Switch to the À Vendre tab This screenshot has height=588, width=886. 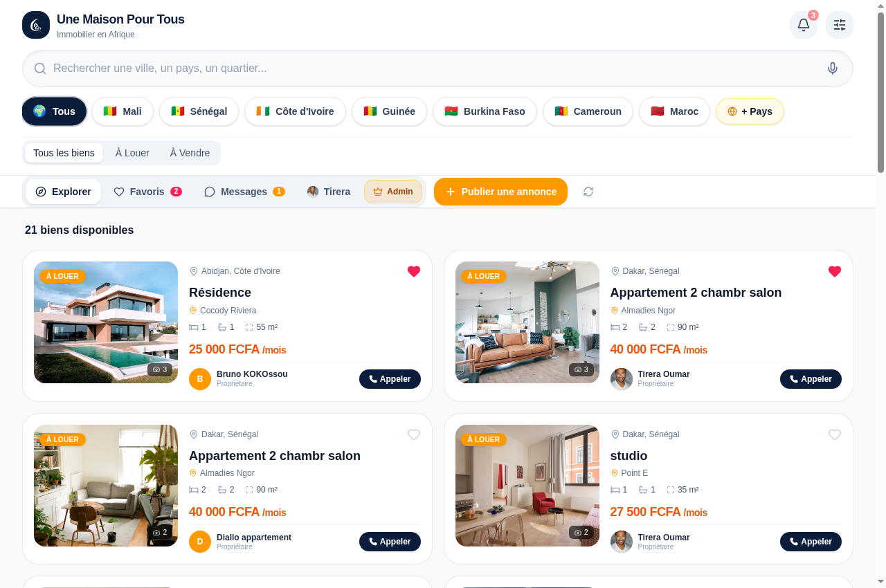(190, 153)
